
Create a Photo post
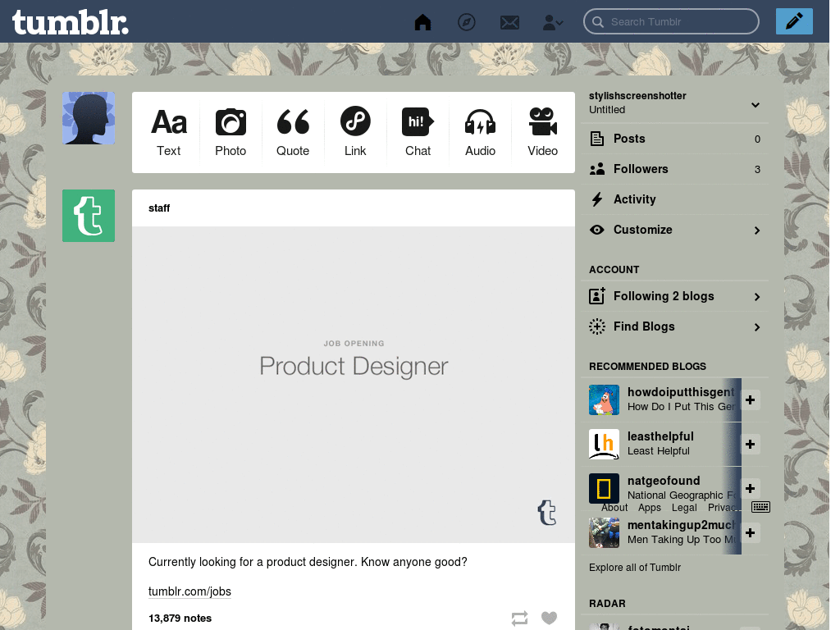pos(231,132)
